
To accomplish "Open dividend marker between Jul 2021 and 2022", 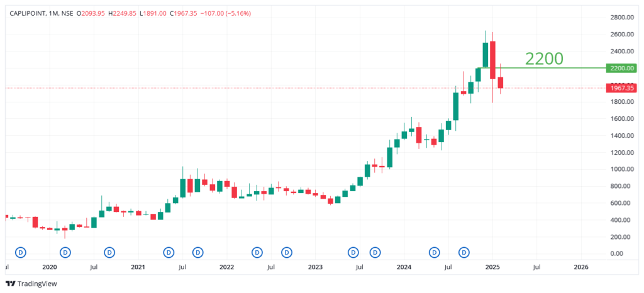I will (x=198, y=252).
